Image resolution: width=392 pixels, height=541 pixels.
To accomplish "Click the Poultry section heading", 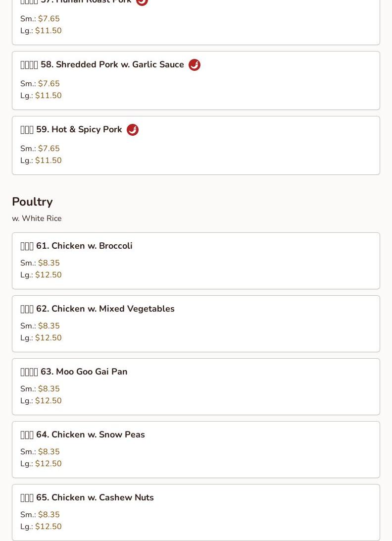I will click(x=32, y=202).
